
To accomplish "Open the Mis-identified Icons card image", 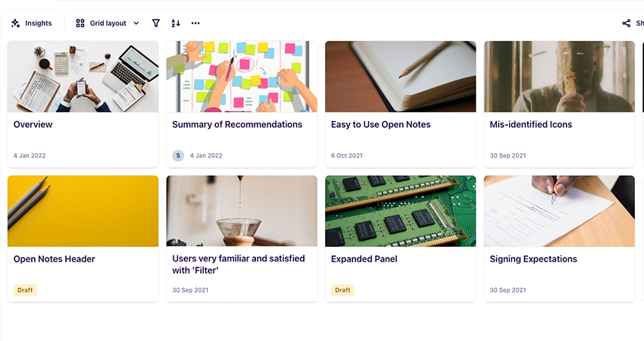I will pyautogui.click(x=559, y=77).
